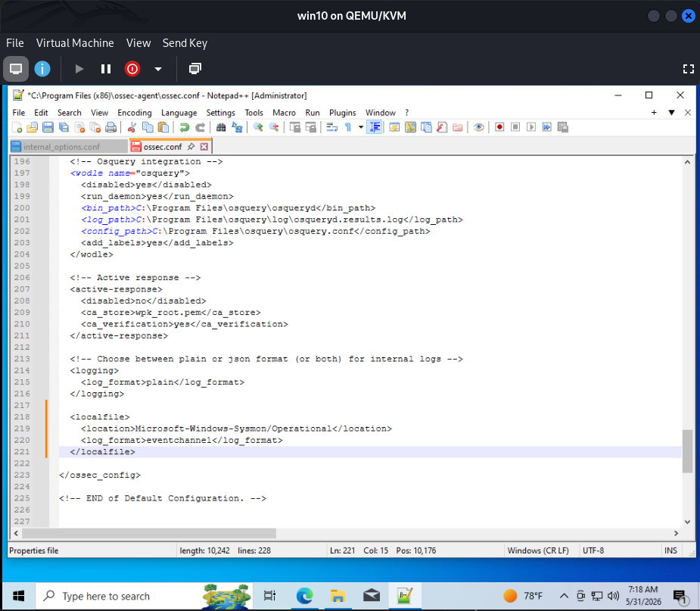Toggle the indent guide icon
The width and height of the screenshot is (700, 611).
(x=374, y=127)
